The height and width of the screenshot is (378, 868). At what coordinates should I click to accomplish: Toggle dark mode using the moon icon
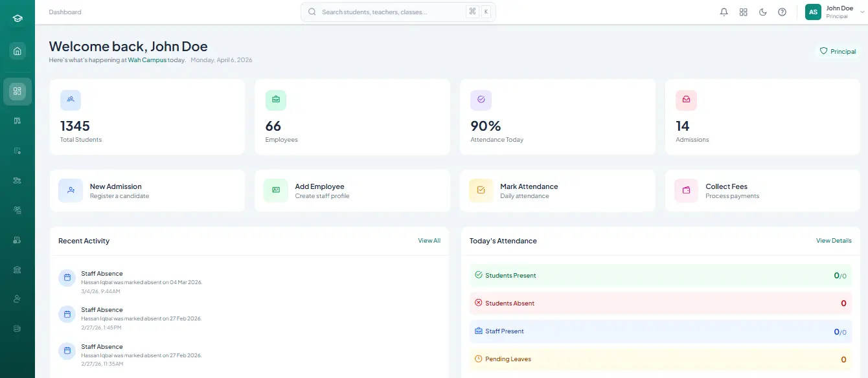point(762,12)
